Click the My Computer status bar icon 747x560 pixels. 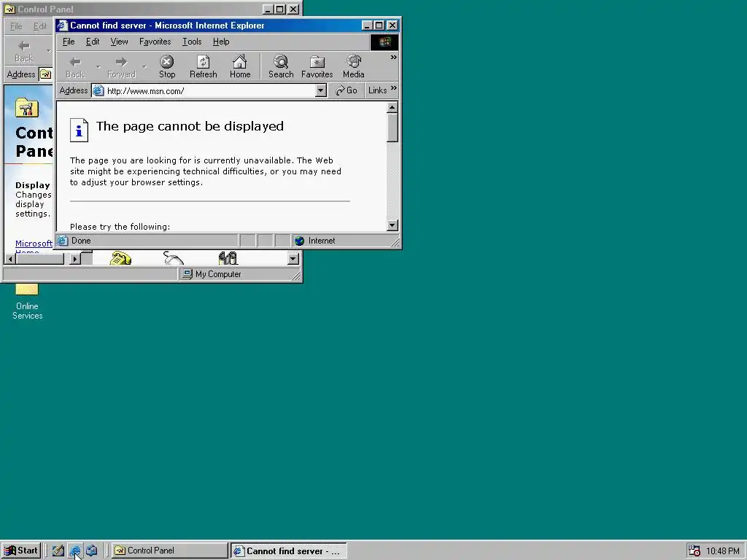(187, 274)
